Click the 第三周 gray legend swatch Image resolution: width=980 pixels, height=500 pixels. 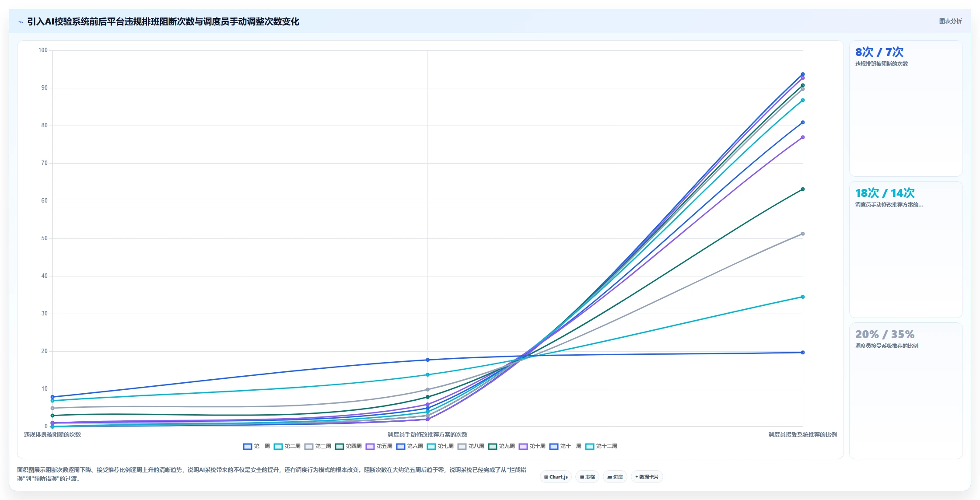click(309, 446)
